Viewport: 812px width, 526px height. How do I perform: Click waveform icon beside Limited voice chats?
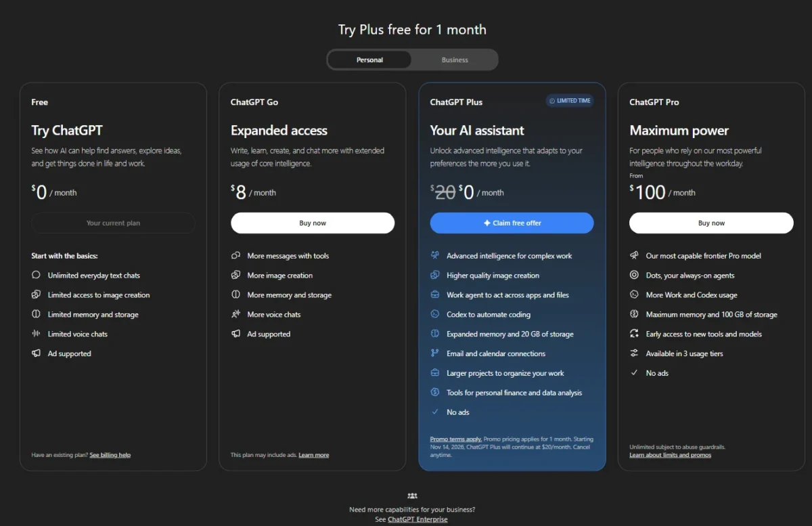36,334
